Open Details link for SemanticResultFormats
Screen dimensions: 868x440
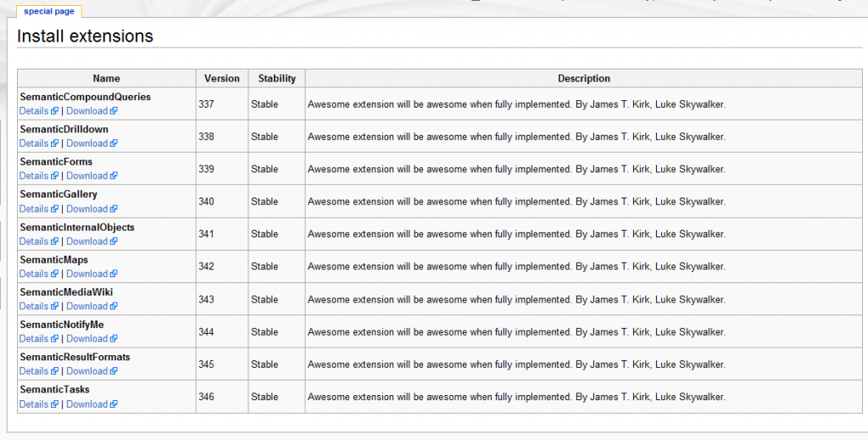click(x=39, y=371)
